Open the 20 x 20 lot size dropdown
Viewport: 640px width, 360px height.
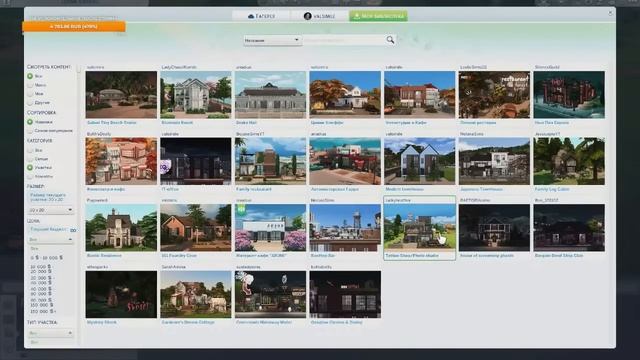(50, 210)
